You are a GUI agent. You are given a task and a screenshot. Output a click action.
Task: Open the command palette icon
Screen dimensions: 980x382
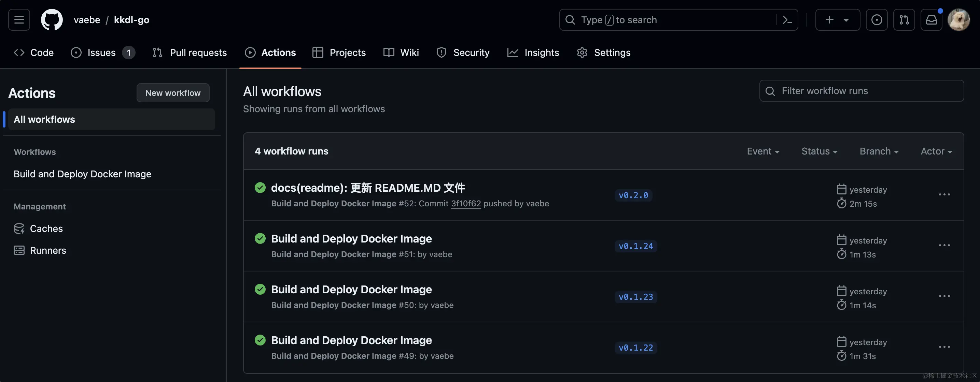tap(787, 20)
